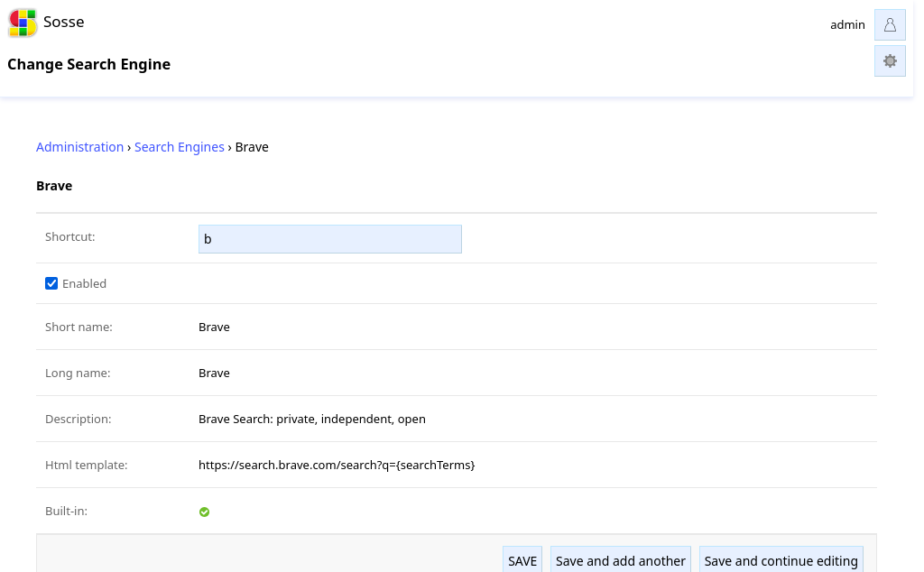
Task: Click the description text 'Brave Search: private, independent, open'
Action: coord(311,419)
